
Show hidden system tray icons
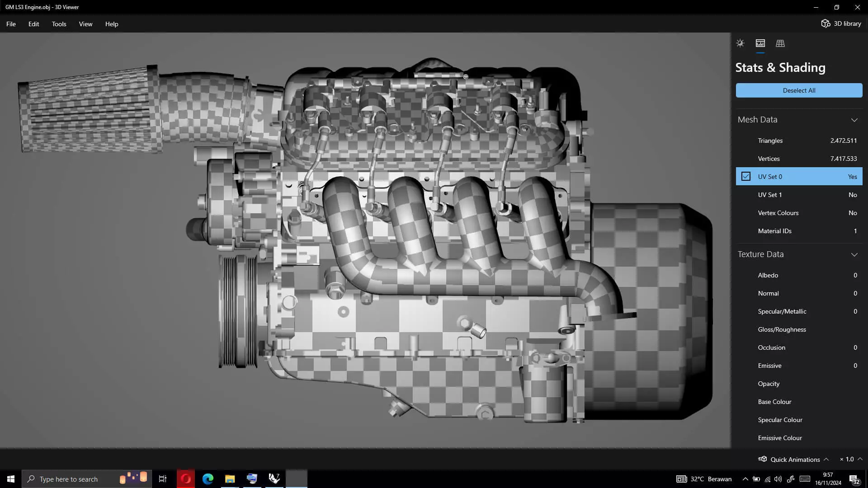(745, 479)
